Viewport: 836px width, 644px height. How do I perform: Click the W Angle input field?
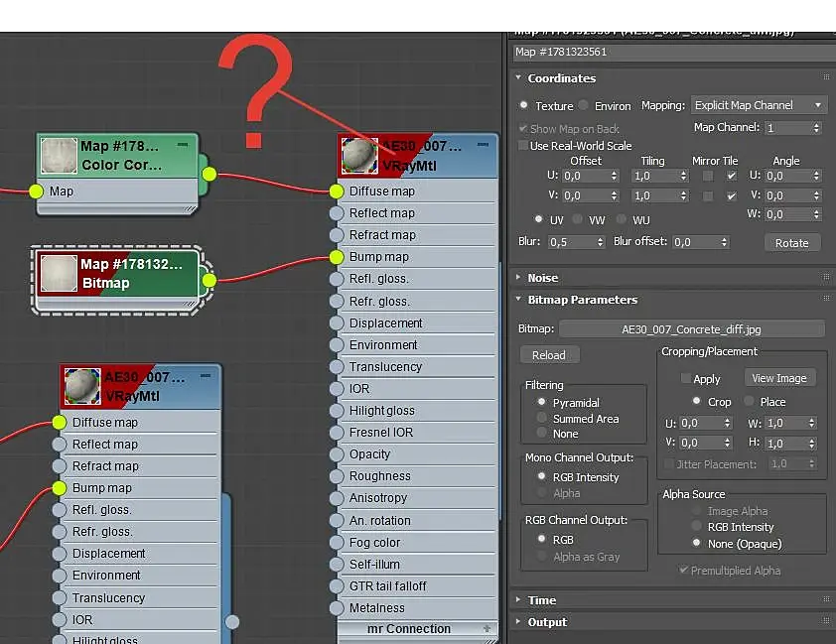click(787, 214)
